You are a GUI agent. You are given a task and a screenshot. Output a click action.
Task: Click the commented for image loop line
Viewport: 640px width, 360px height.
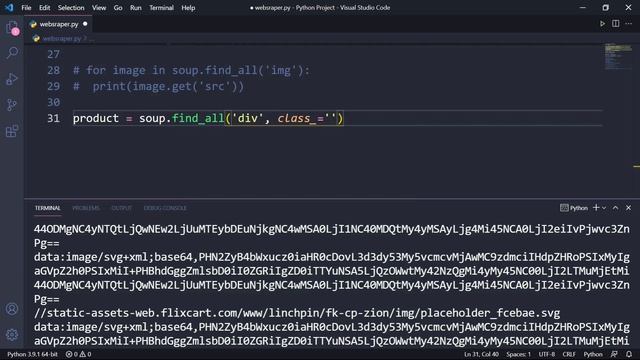191,70
